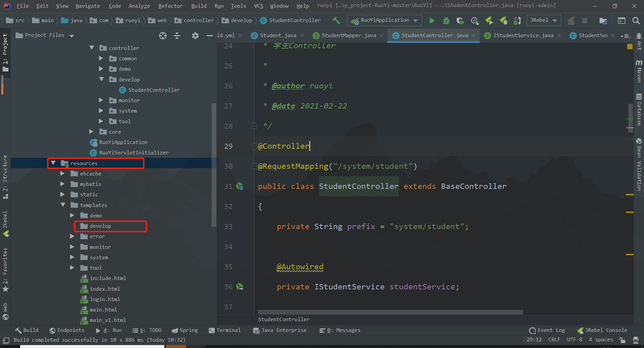Open the JRebel dropdown selector

point(543,20)
